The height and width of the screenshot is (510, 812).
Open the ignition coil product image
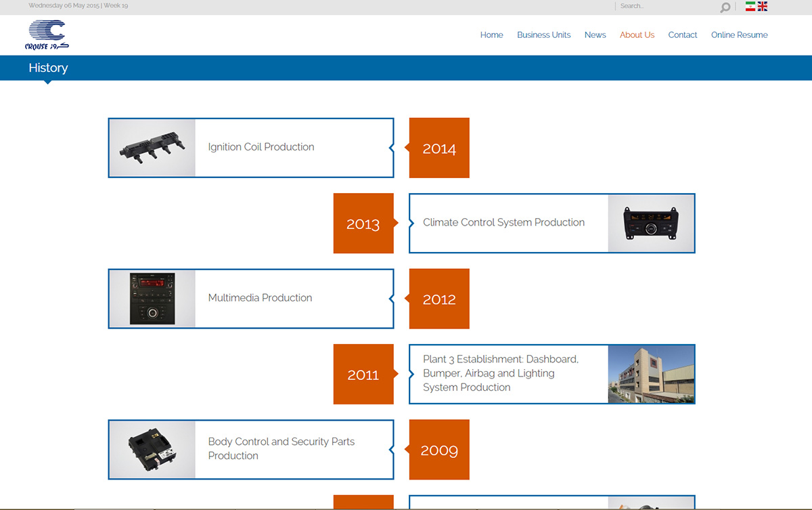152,148
